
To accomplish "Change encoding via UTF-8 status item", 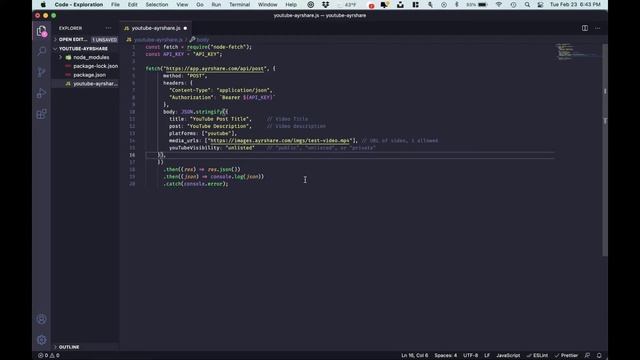I will point(471,355).
